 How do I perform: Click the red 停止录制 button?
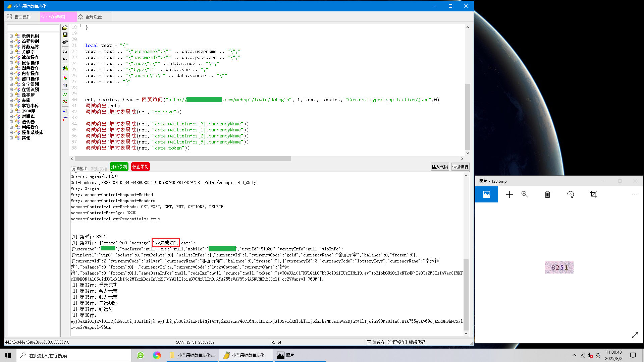click(140, 167)
